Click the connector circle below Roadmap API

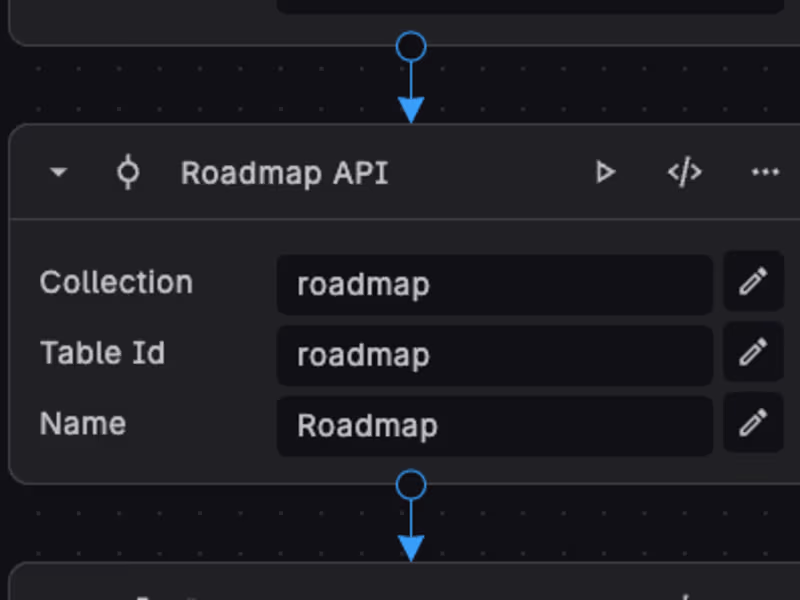(x=411, y=485)
